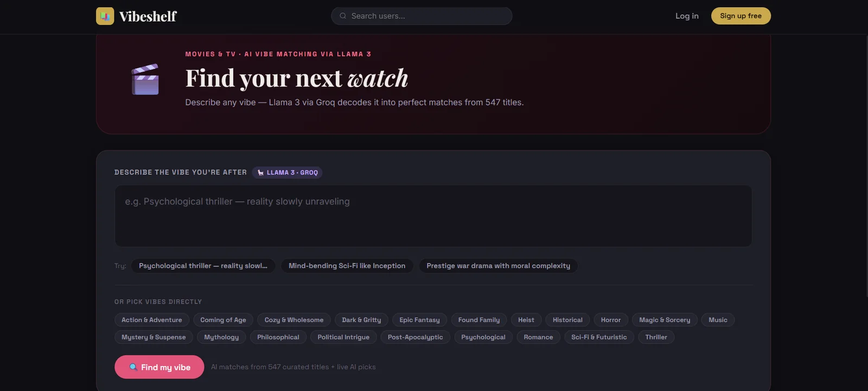The width and height of the screenshot is (868, 391).
Task: Open the Log in link
Action: [687, 16]
